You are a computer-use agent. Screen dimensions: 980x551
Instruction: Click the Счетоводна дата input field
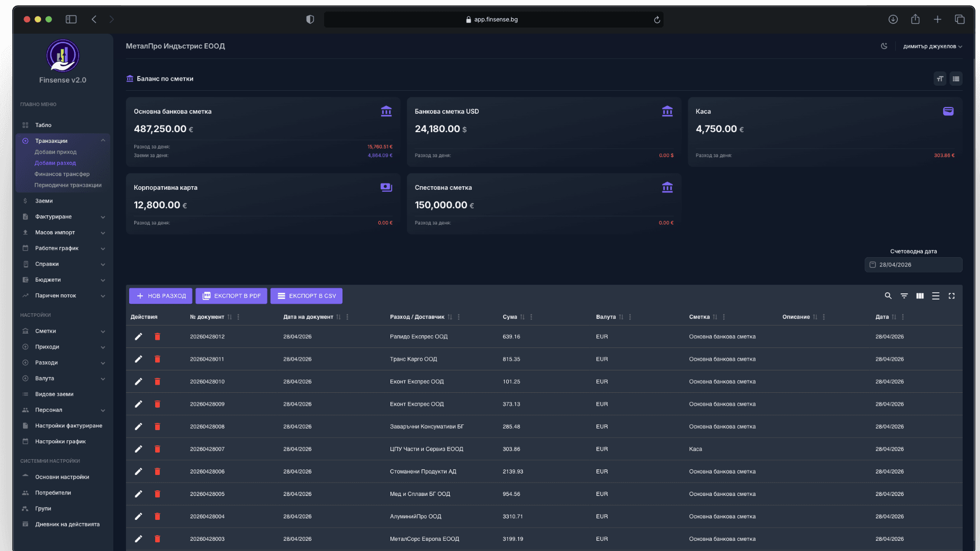913,265
